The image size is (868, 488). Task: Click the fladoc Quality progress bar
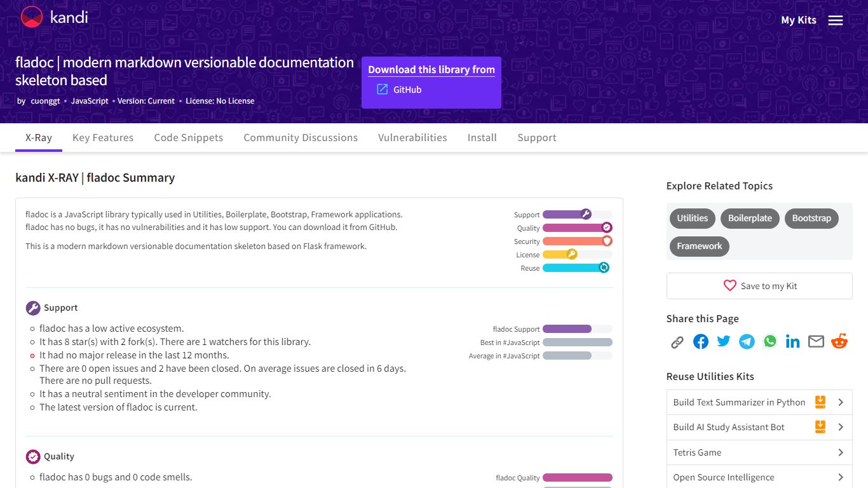pyautogui.click(x=578, y=478)
